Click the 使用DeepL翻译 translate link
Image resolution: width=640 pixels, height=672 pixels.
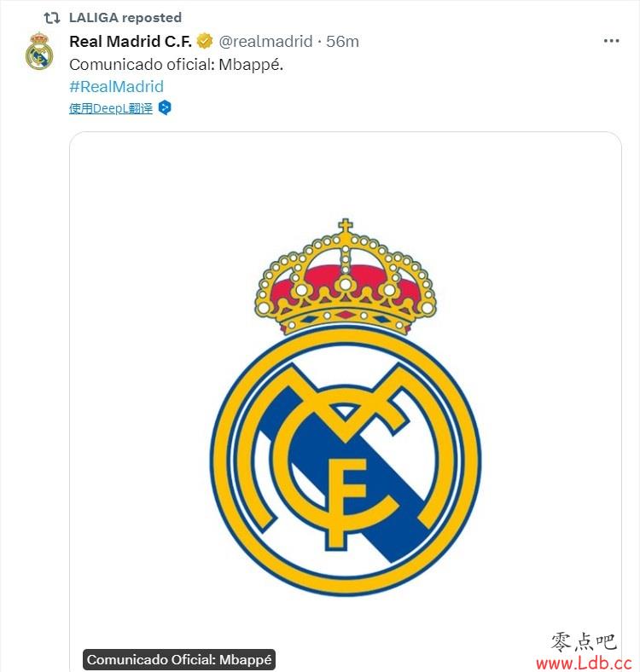(x=111, y=108)
